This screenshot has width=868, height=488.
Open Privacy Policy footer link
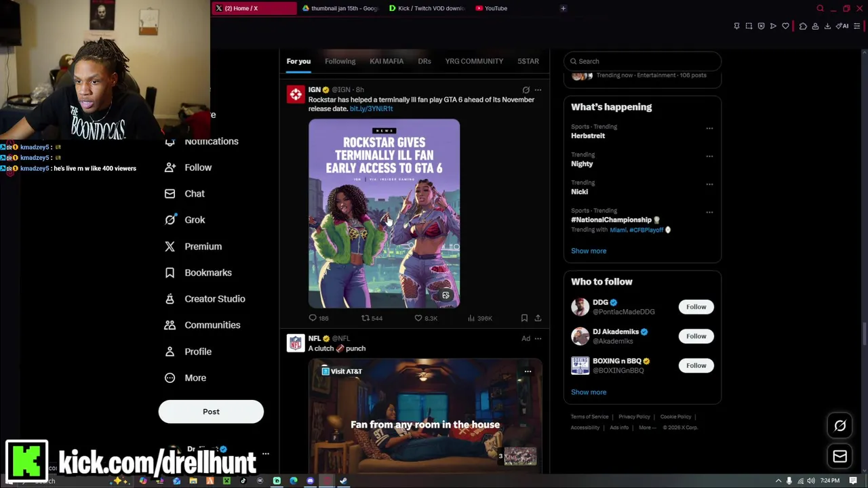pos(634,417)
